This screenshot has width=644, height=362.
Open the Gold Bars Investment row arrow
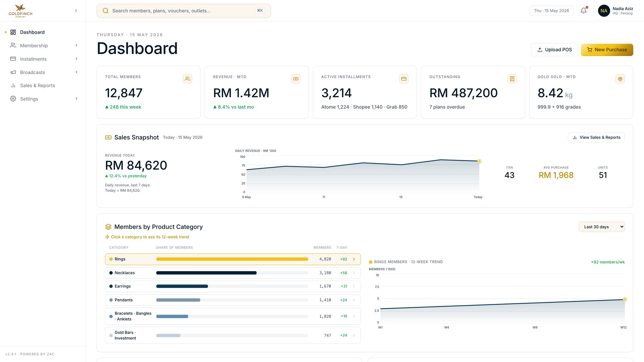tap(354, 335)
